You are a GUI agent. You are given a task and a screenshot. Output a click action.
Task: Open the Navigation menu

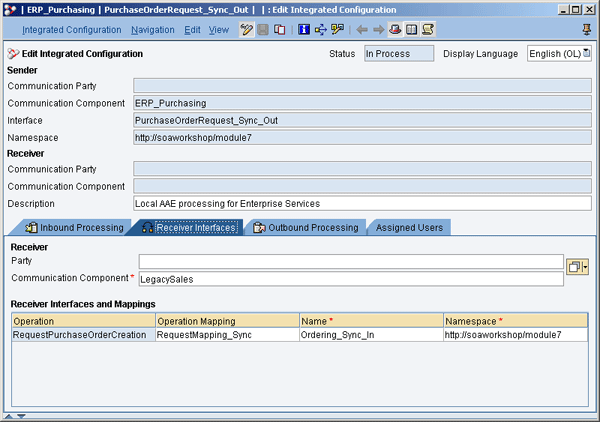(152, 30)
